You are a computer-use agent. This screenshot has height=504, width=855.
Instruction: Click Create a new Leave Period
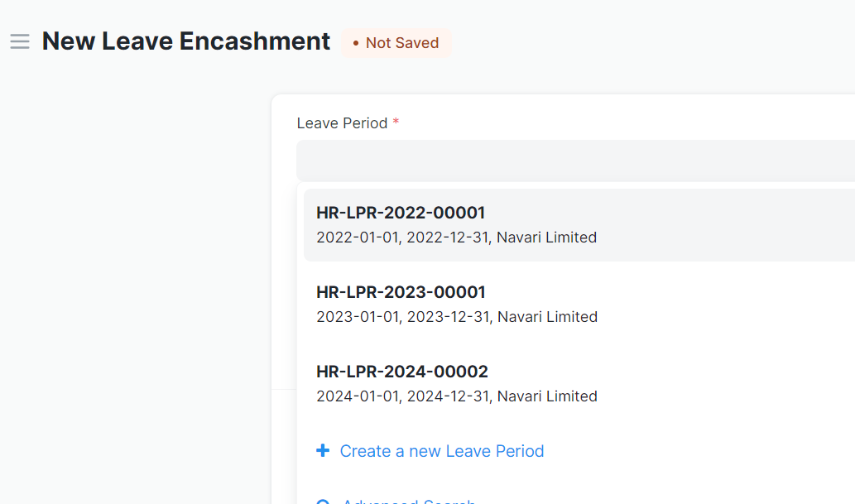441,450
